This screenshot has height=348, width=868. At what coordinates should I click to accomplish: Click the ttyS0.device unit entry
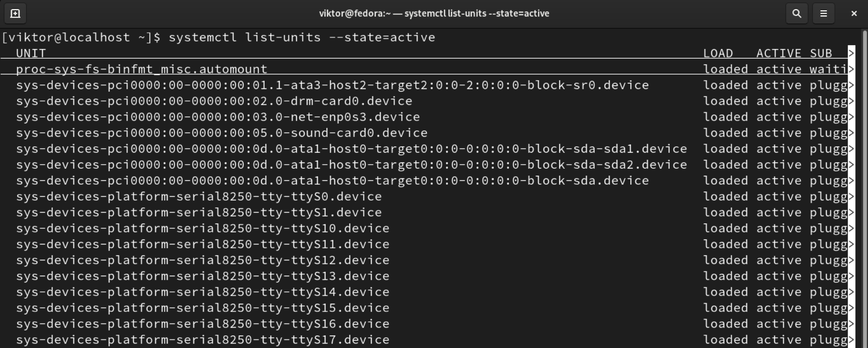(x=199, y=196)
